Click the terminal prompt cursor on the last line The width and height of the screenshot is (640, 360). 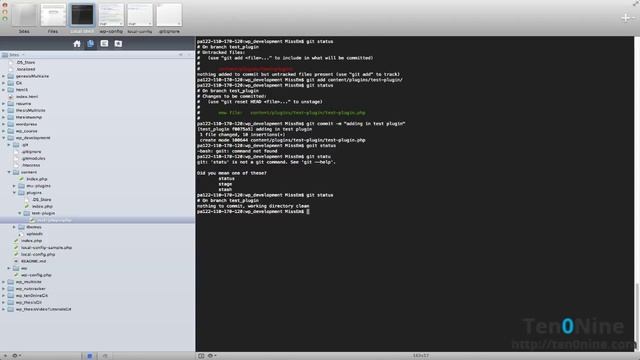308,211
